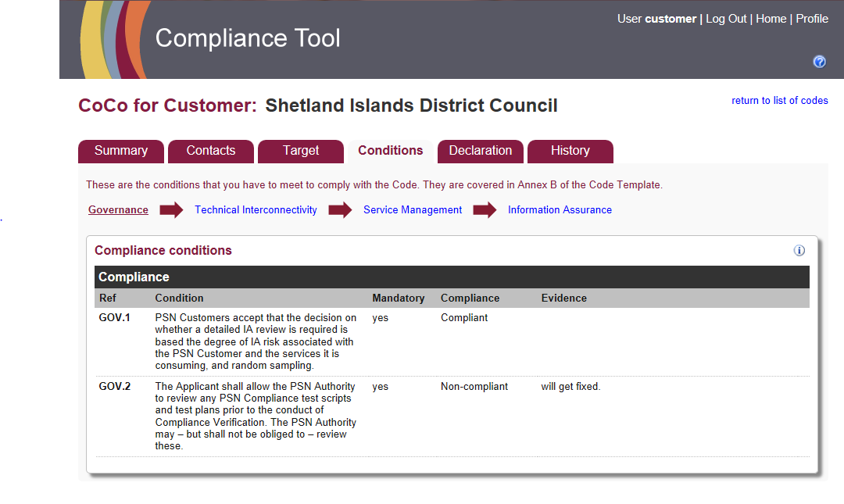
Task: Click the GOV.2 reference row
Action: point(114,387)
